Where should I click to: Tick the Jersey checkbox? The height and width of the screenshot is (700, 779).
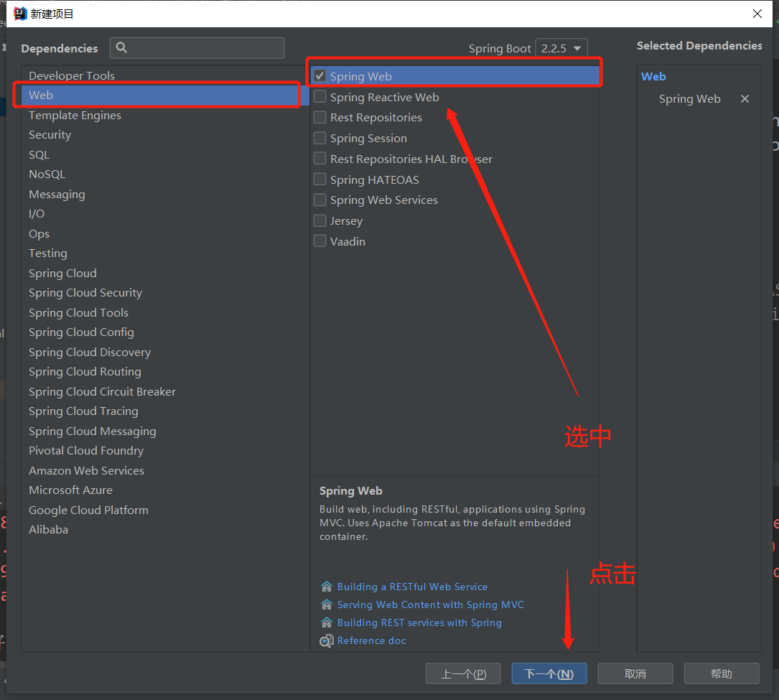tap(320, 220)
